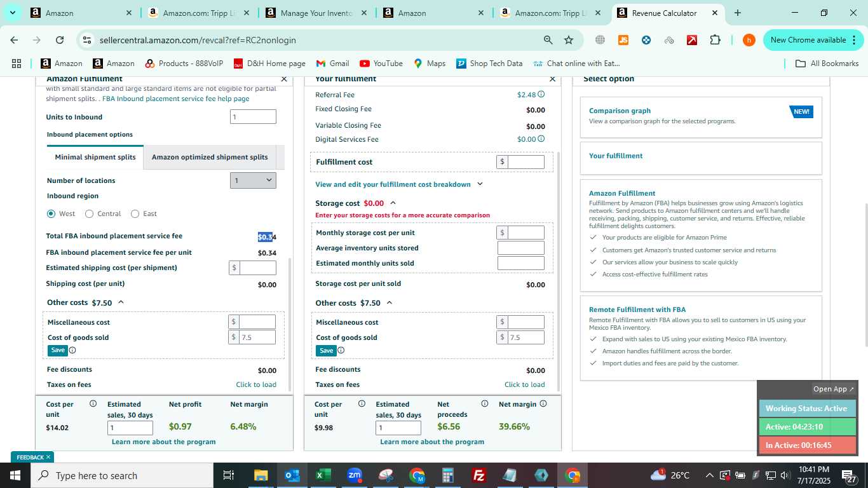Reload the page

pyautogui.click(x=59, y=40)
